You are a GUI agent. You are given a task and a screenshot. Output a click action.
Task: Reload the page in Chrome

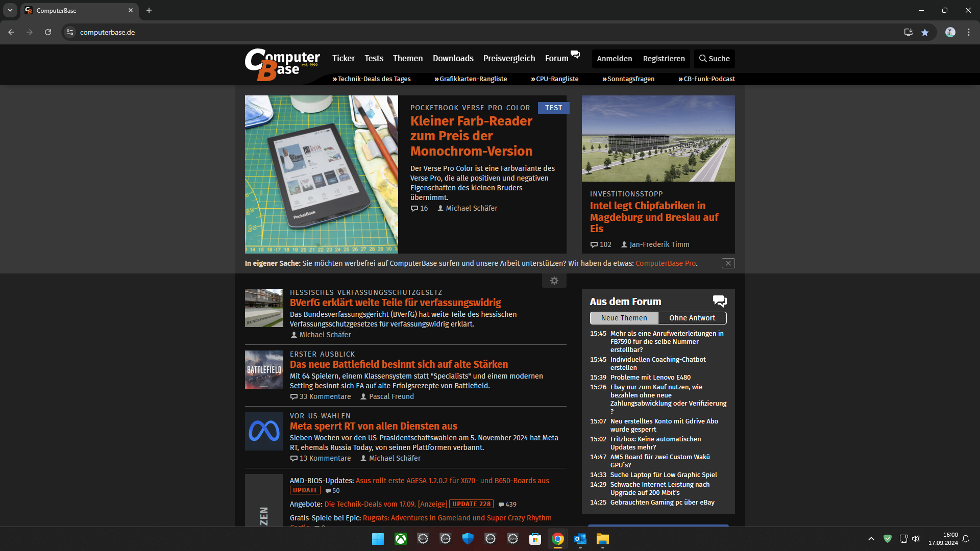coord(48,32)
